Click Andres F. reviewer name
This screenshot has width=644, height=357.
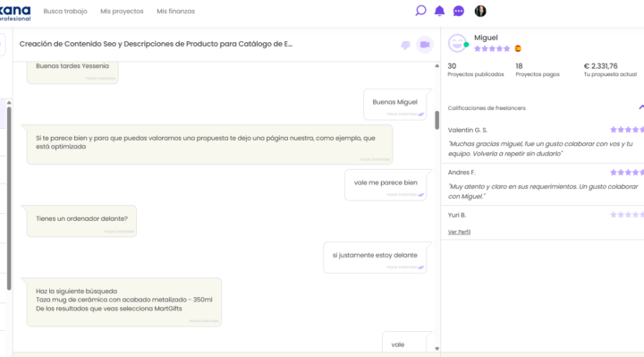(x=462, y=172)
